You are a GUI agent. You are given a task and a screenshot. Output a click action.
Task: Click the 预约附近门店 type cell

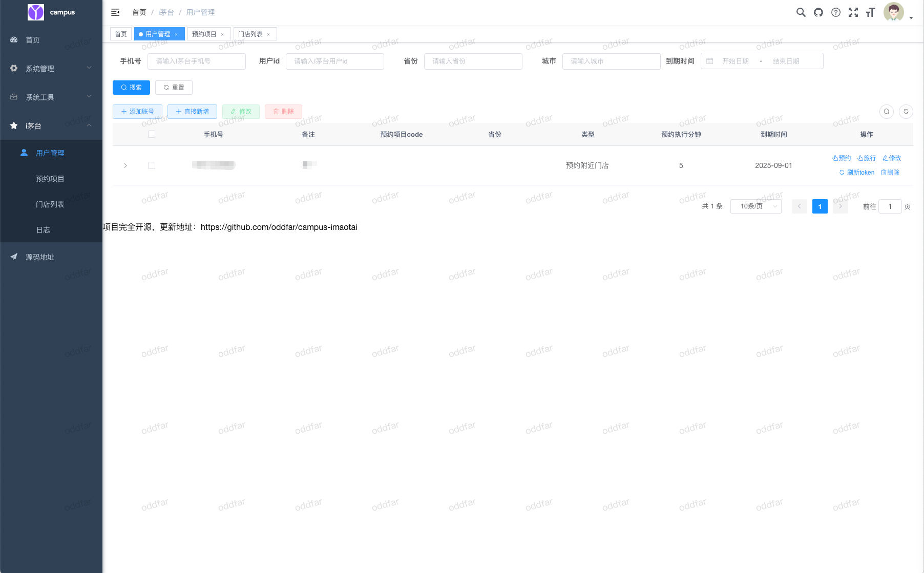click(x=587, y=165)
